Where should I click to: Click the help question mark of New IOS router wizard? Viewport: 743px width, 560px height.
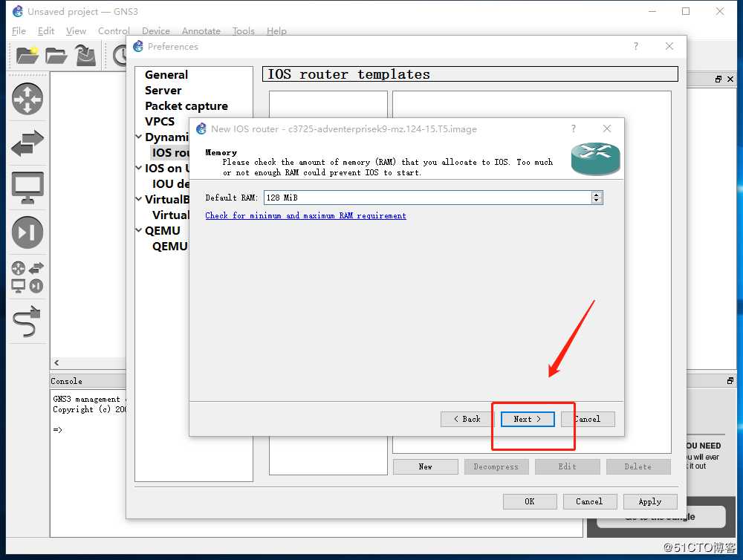click(x=574, y=128)
